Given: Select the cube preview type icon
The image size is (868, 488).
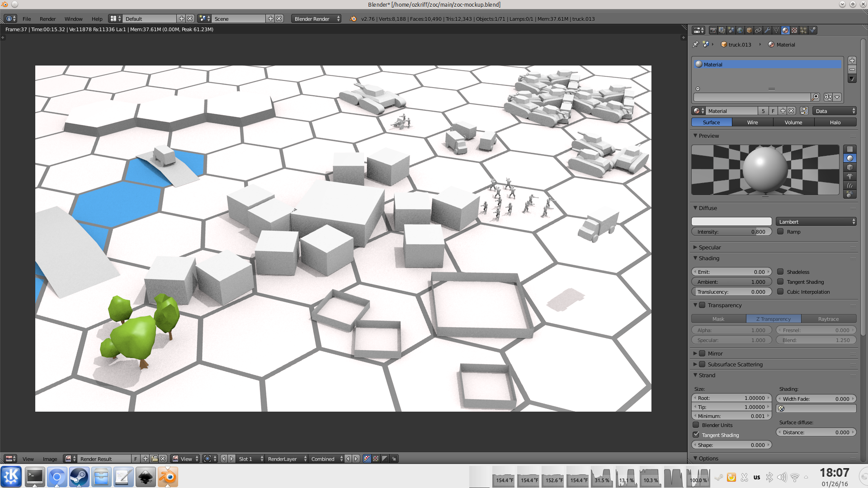Looking at the screenshot, I should (x=850, y=167).
